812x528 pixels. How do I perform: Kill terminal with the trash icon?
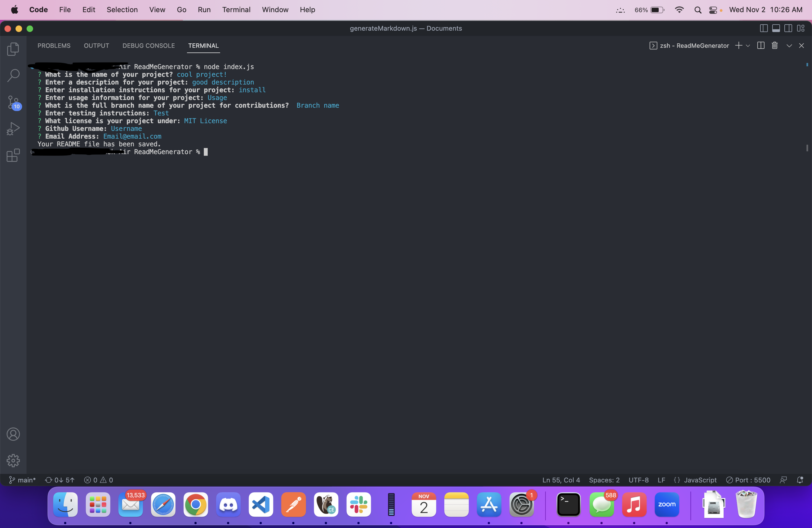(x=774, y=46)
